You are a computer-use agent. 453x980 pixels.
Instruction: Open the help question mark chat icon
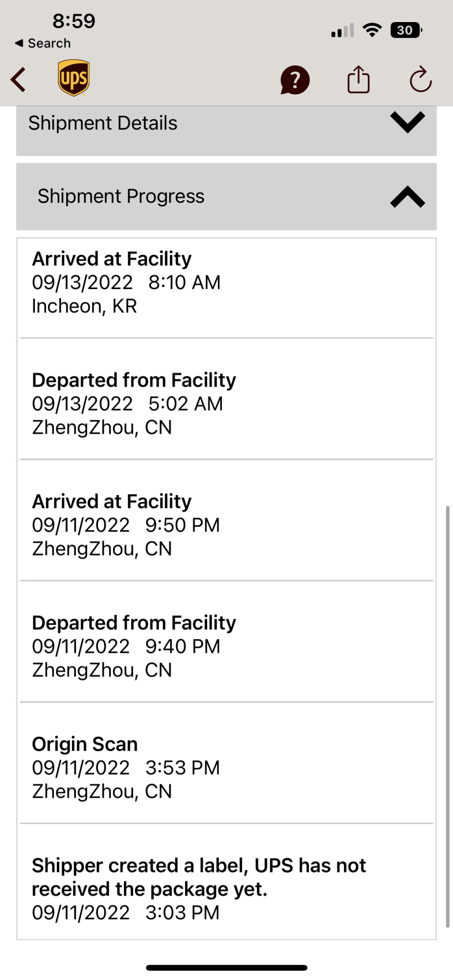(x=295, y=80)
